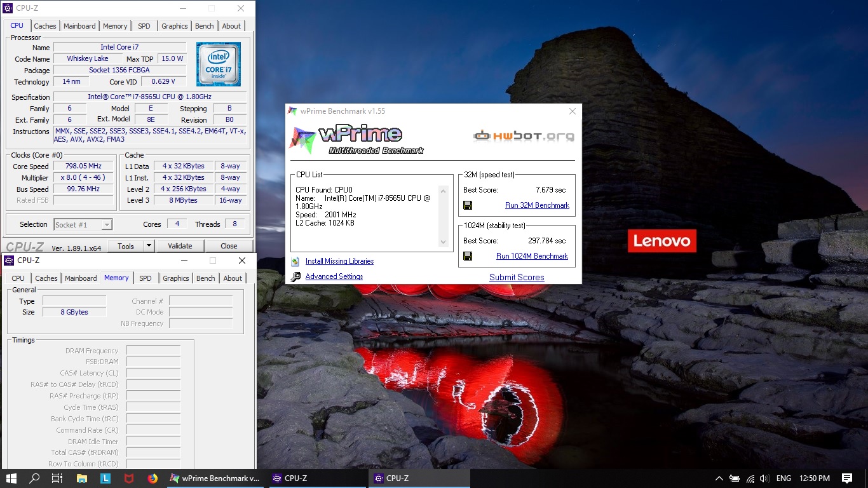Switch to wPrime Benchmark taskbar button
The height and width of the screenshot is (488, 868).
pos(216,478)
